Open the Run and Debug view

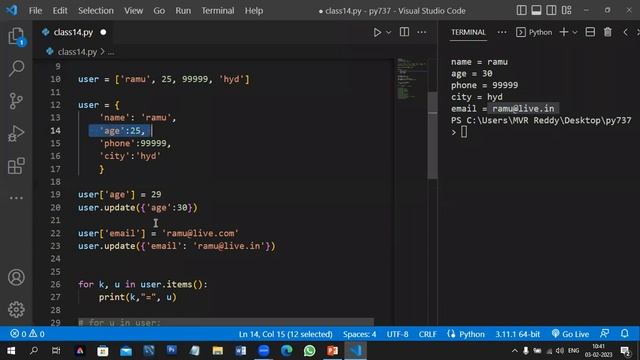[16, 133]
